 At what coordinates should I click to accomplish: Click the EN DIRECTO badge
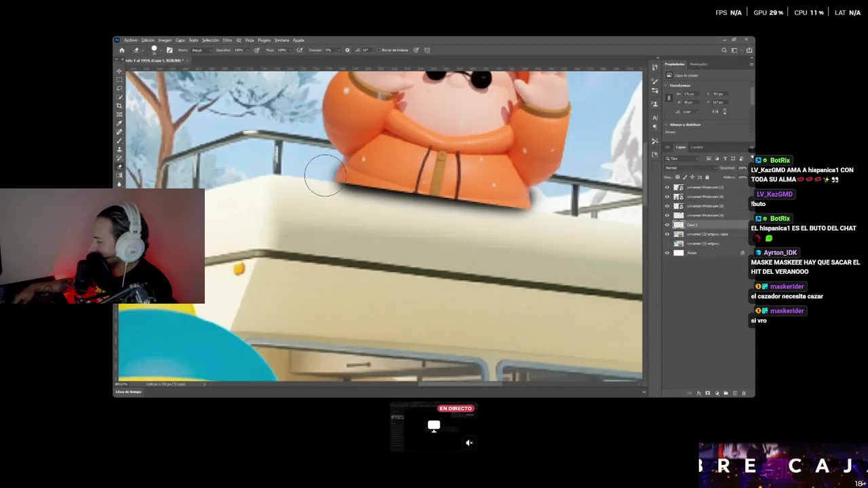[456, 408]
